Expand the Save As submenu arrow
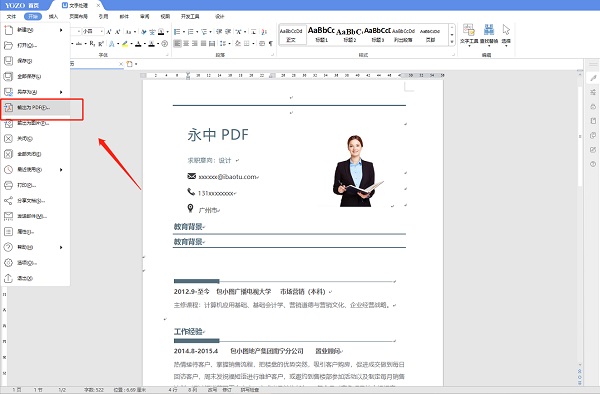Screen dimensions: 600x394 61,92
